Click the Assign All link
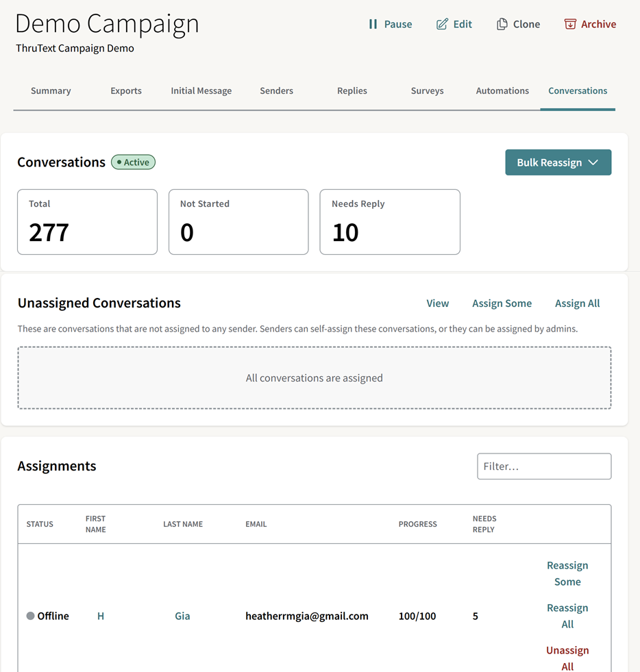 tap(578, 303)
